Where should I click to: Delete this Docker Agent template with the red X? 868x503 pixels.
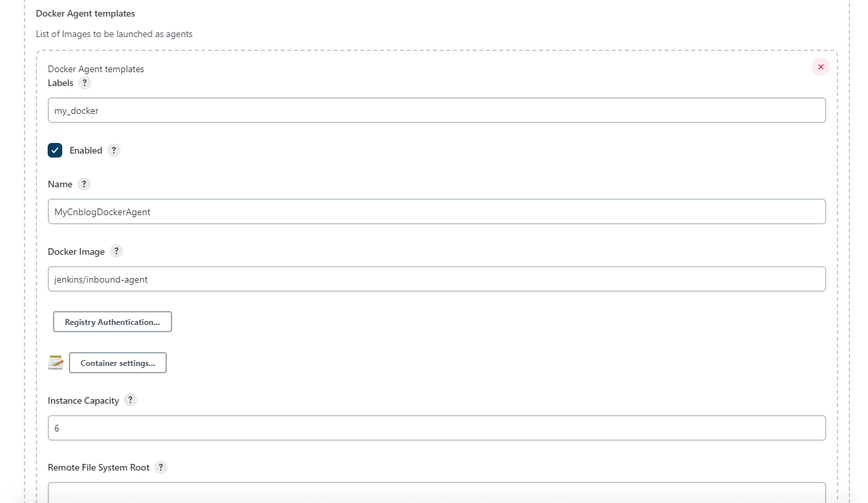click(x=821, y=67)
